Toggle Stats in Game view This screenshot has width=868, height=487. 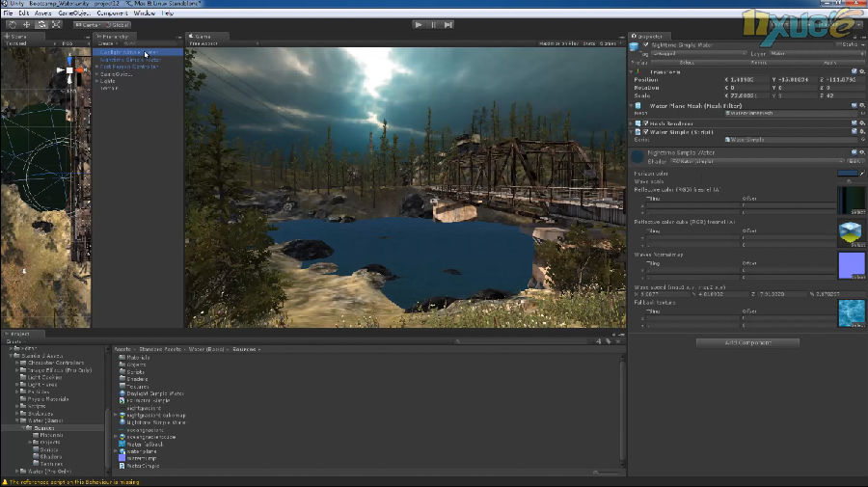[589, 43]
